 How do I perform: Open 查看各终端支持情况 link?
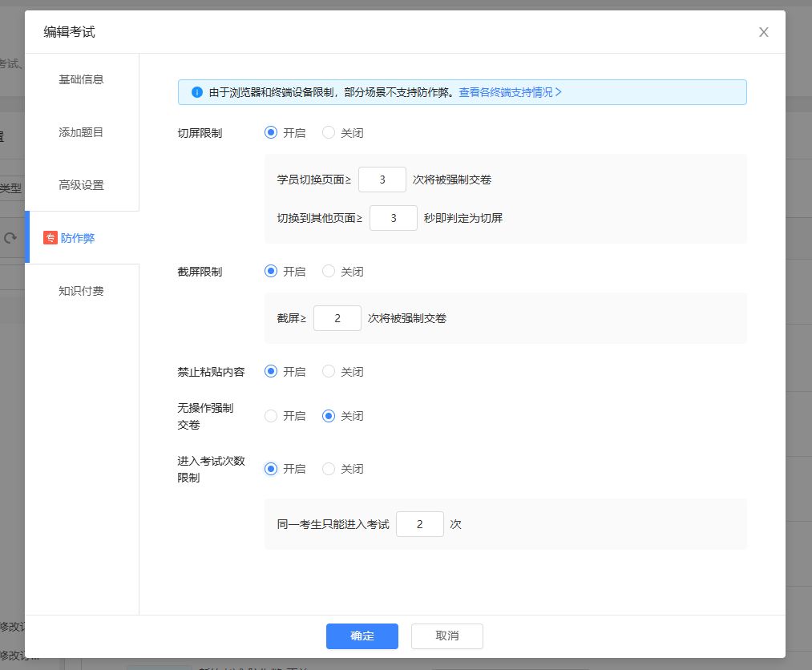tap(510, 92)
